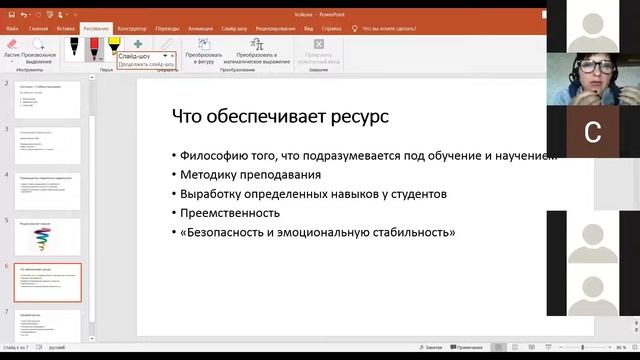The height and width of the screenshot is (360, 640).
Task: Pick the red pen
Action: (x=94, y=49)
